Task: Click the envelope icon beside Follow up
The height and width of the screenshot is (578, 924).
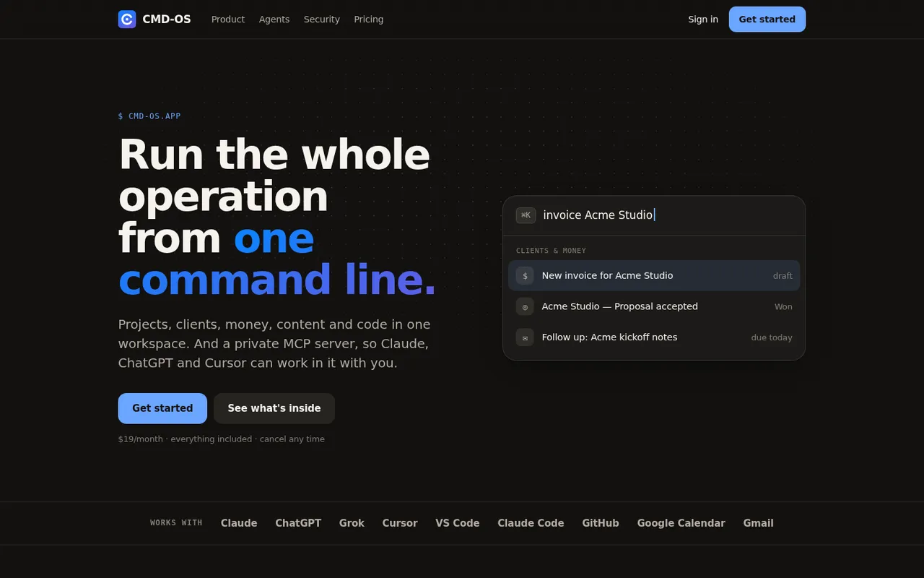Action: tap(525, 337)
